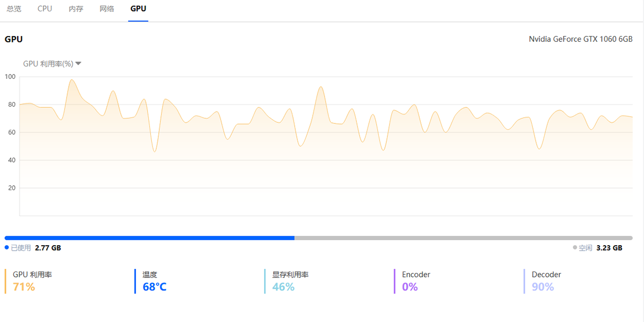This screenshot has width=644, height=322.
Task: Click the 3.23 GB free memory value
Action: pos(609,248)
